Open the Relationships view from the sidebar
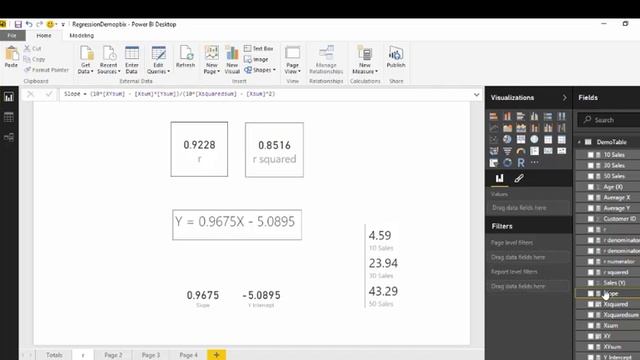 click(9, 138)
